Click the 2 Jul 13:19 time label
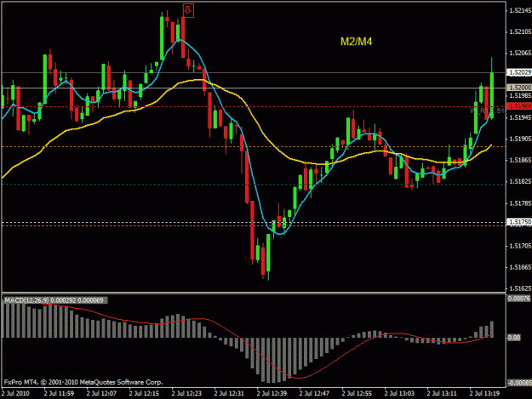The image size is (532, 399). click(x=484, y=393)
